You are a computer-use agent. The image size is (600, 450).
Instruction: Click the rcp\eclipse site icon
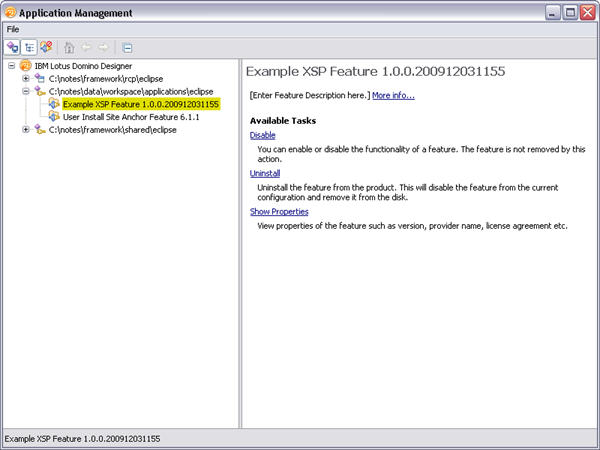40,78
